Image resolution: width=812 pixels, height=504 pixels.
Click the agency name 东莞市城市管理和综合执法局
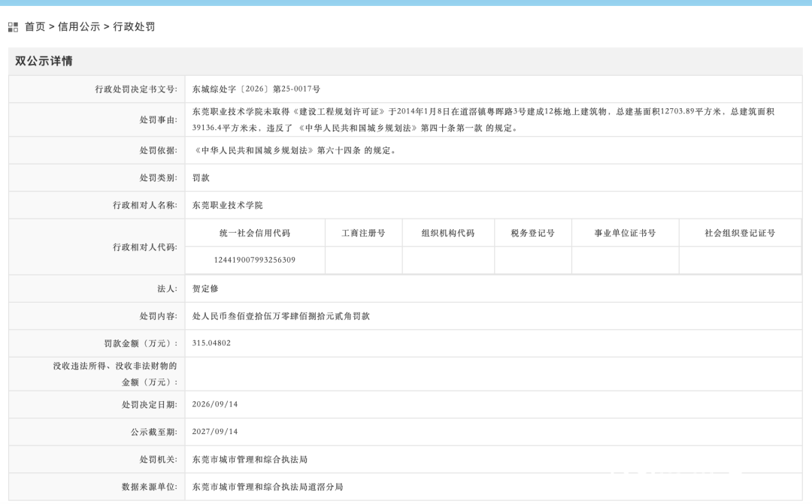click(250, 460)
